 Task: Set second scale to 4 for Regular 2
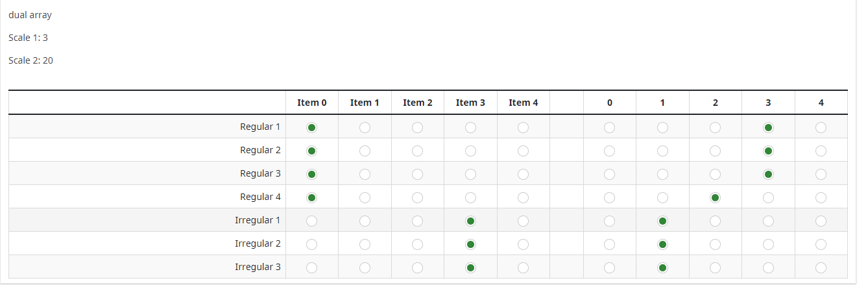821,151
